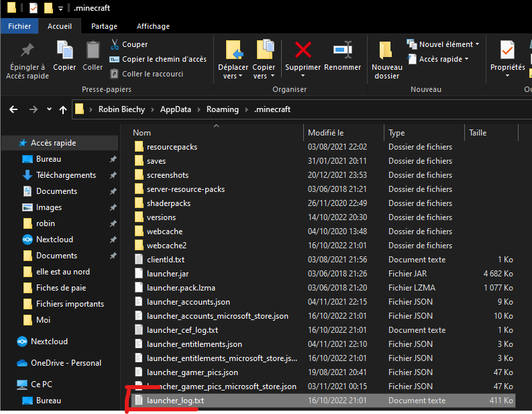Select the launcher_cef_log.txt file
Screen dimensions: 532x414
click(x=182, y=330)
